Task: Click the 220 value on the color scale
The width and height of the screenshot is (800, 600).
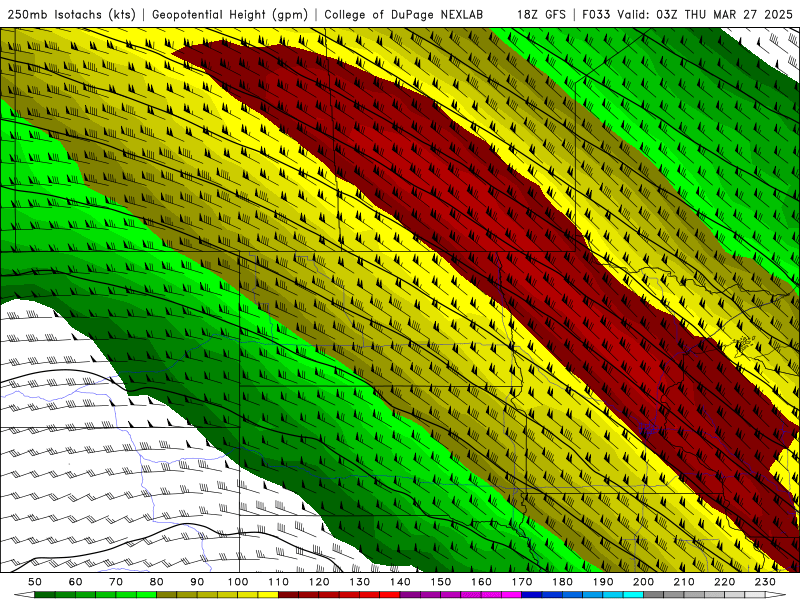Action: 725,582
